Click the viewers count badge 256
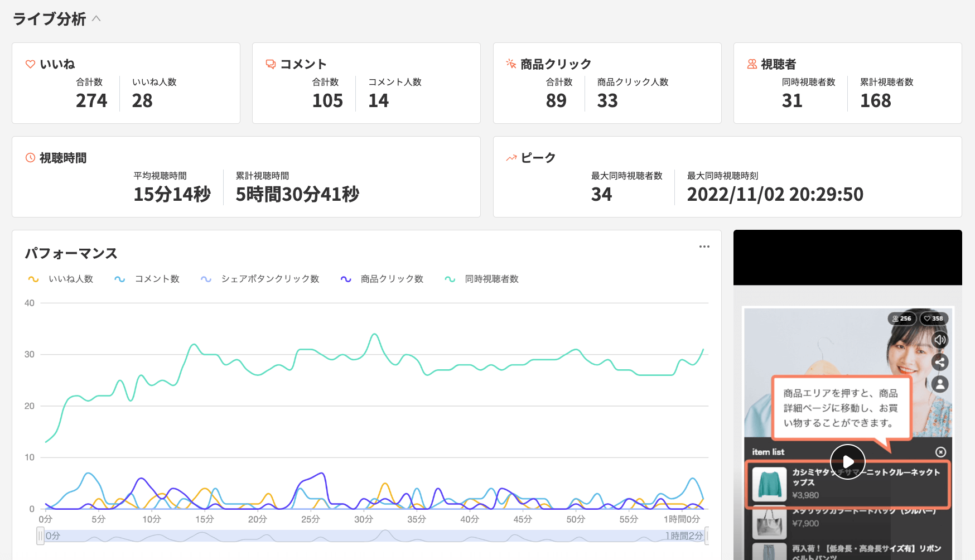The width and height of the screenshot is (975, 560). [901, 318]
